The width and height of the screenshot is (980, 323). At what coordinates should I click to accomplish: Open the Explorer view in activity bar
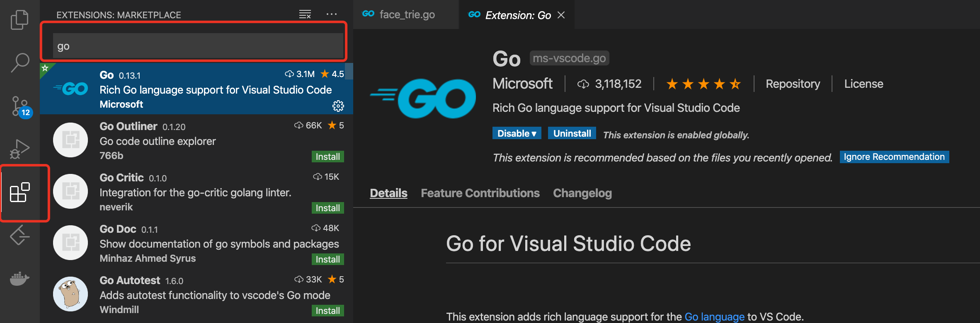[x=19, y=19]
